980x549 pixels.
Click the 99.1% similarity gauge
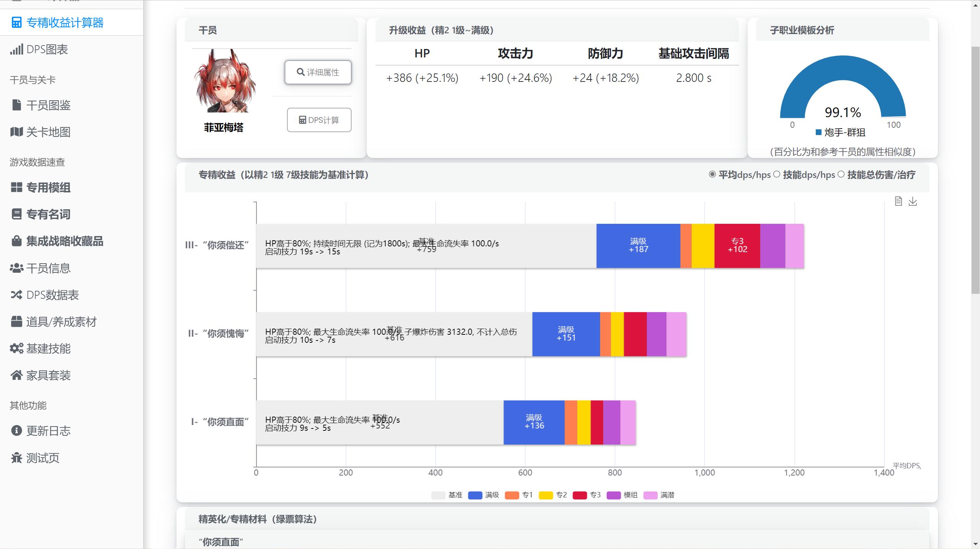point(843,87)
